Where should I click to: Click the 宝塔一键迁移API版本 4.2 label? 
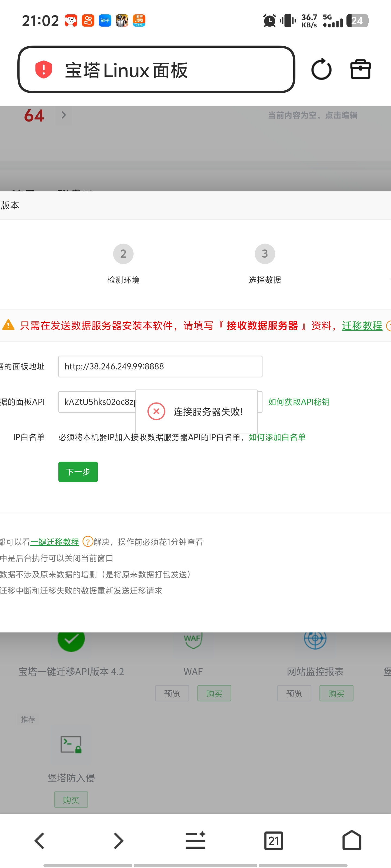(71, 672)
